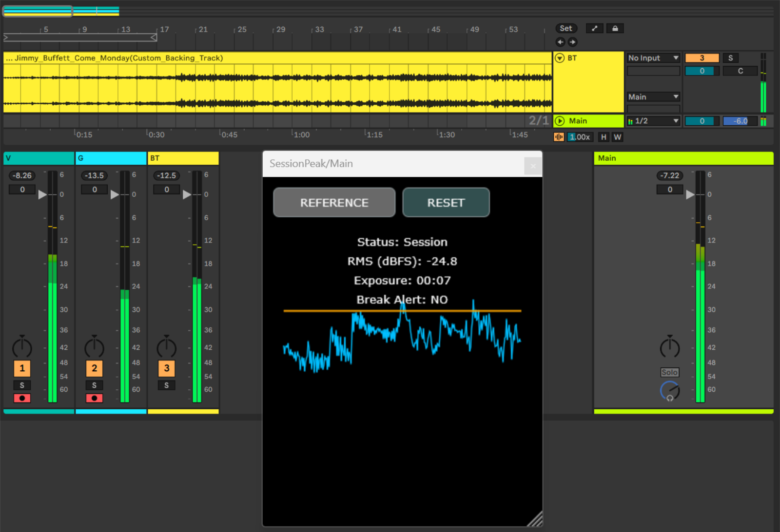Click the H button to fit track height
The height and width of the screenshot is (532, 780).
click(604, 137)
